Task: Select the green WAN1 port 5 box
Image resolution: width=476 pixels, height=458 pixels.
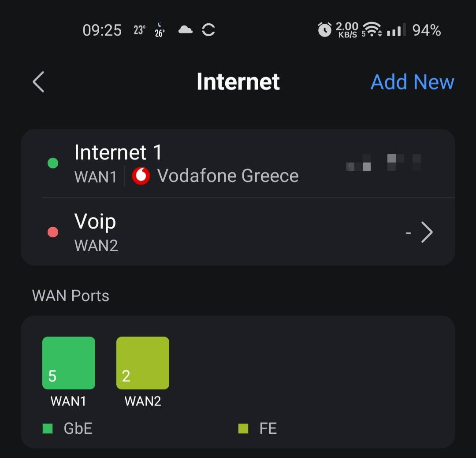Action: (69, 363)
